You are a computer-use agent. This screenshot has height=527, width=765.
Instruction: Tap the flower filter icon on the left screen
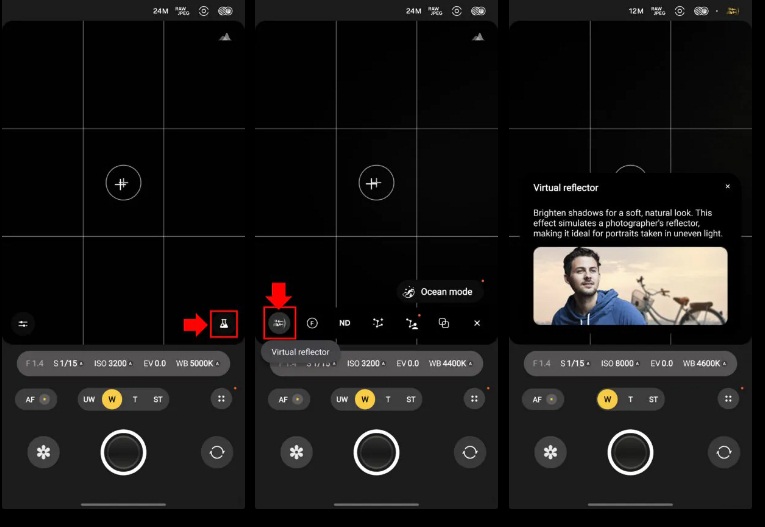[43, 452]
